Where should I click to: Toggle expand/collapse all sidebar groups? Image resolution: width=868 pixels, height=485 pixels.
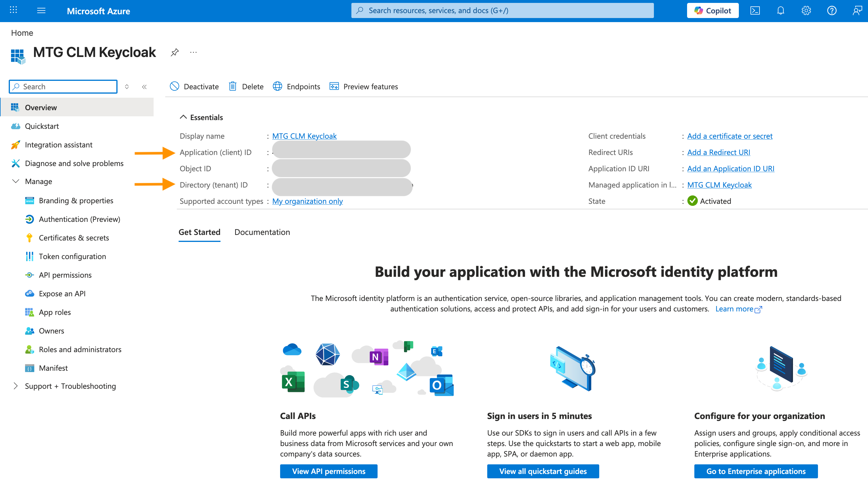tap(127, 87)
